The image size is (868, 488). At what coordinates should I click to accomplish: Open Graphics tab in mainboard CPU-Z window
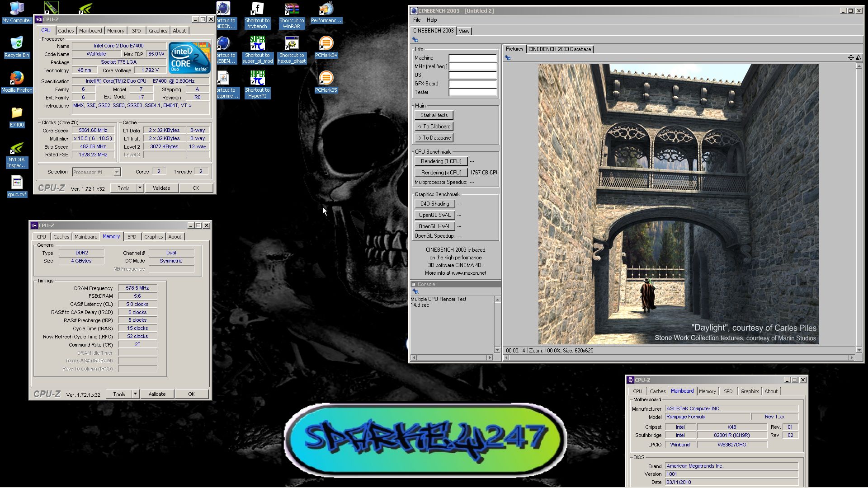[750, 391]
